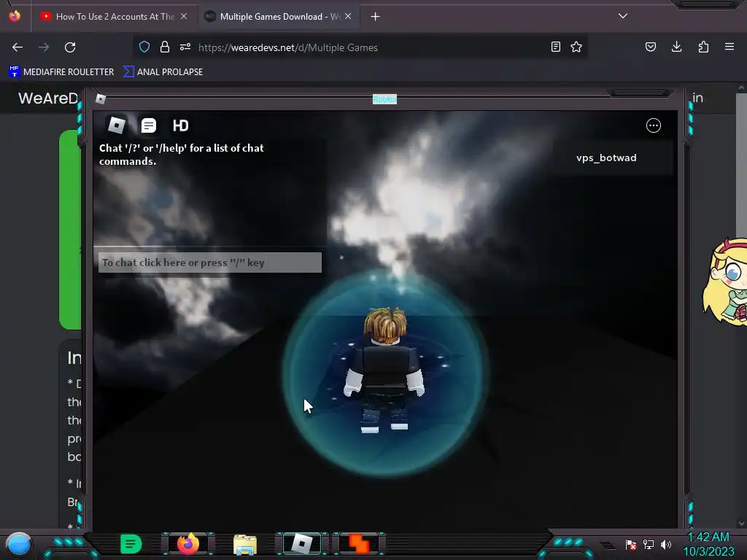Bookmark this page with star icon
This screenshot has width=747, height=560.
coord(576,47)
